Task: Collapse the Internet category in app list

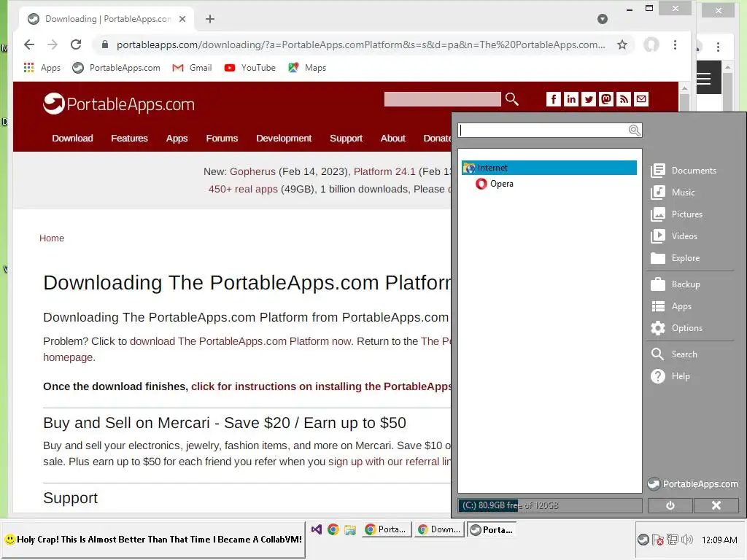Action: (x=549, y=168)
